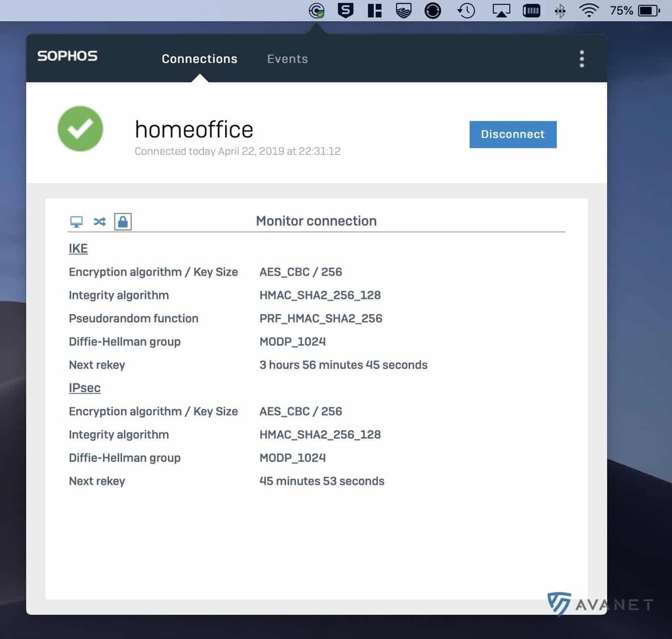This screenshot has width=672, height=639.
Task: Open Time Machine menu bar icon
Action: coord(467,11)
